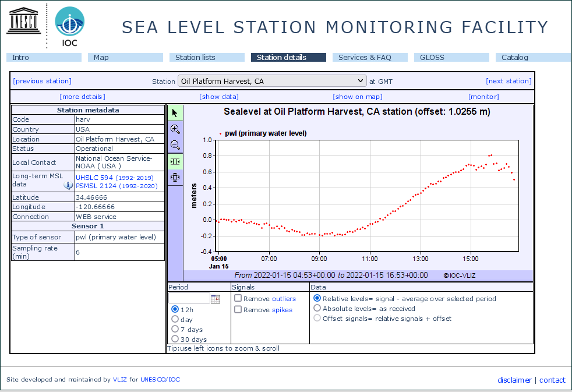Open the GLOSS tab
Image resolution: width=572 pixels, height=392 pixels.
tap(451, 57)
